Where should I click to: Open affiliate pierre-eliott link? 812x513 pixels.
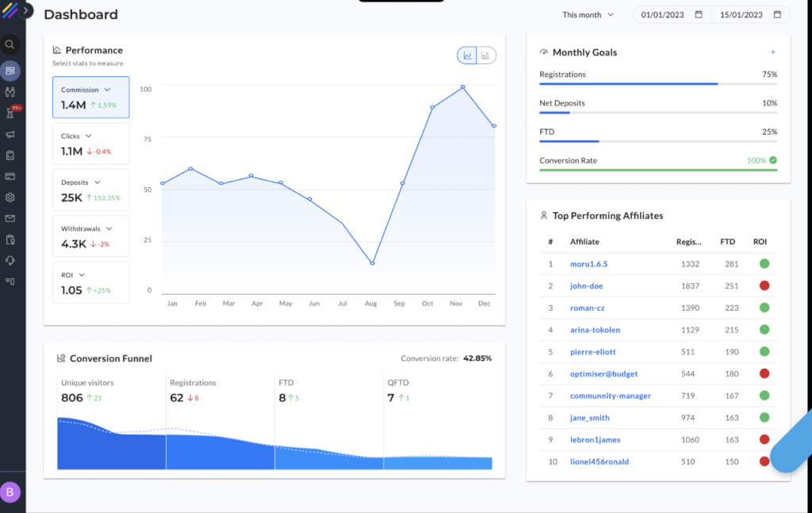click(592, 352)
